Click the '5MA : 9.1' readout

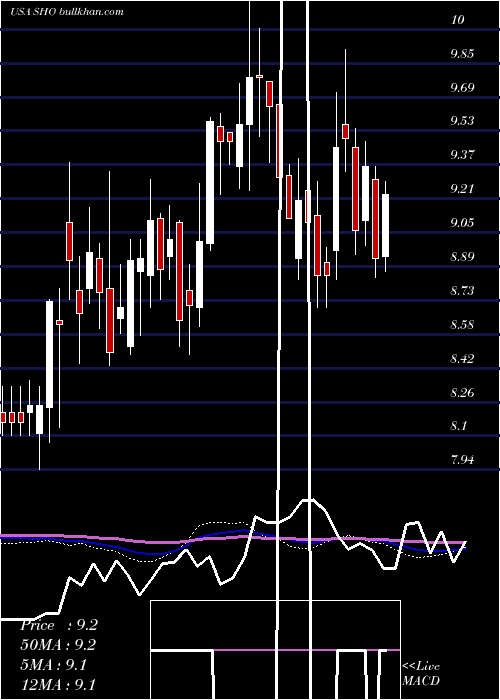(54, 665)
